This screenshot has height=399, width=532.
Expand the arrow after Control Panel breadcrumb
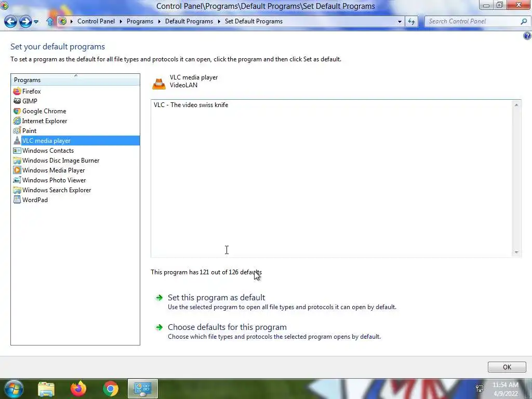pyautogui.click(x=121, y=21)
